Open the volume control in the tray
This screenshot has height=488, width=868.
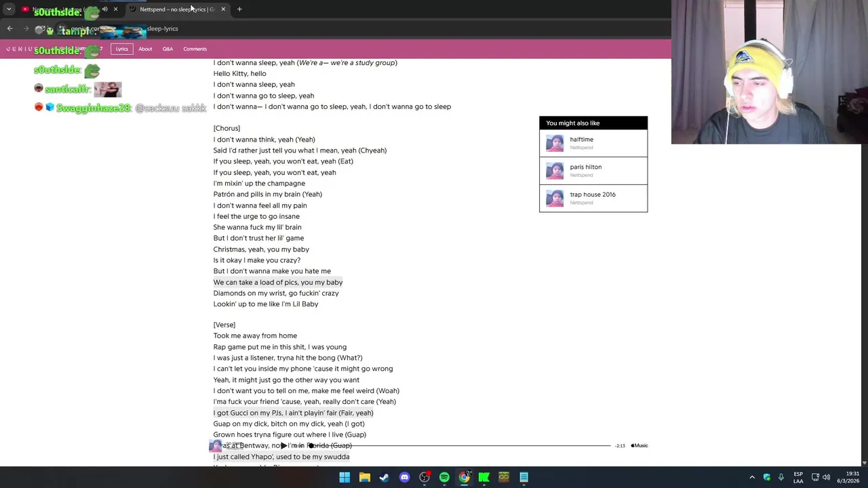(x=827, y=477)
